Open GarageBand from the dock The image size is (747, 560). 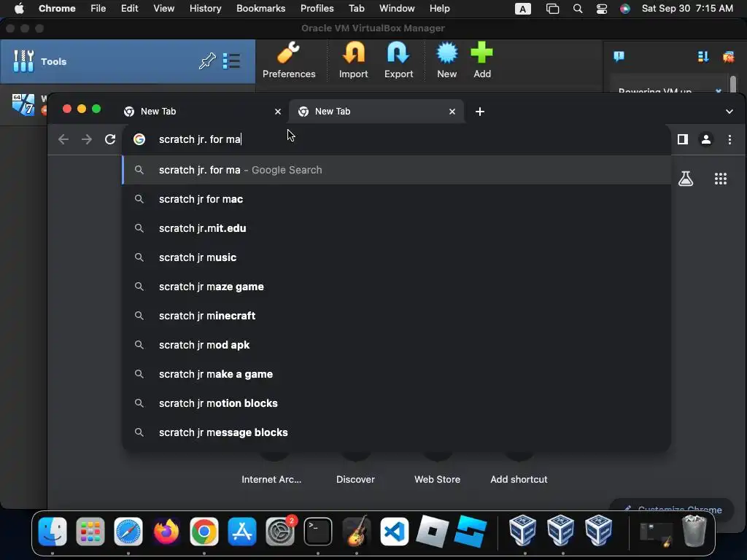click(x=356, y=531)
